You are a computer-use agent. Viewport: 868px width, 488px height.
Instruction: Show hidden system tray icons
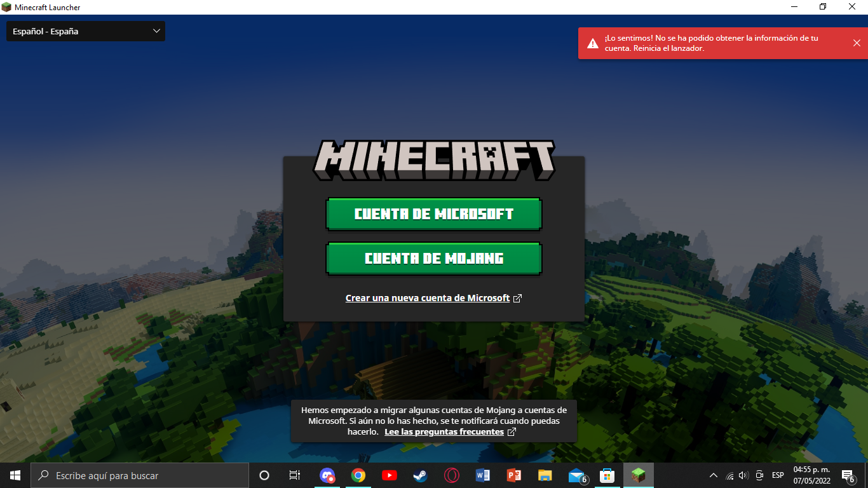(714, 475)
